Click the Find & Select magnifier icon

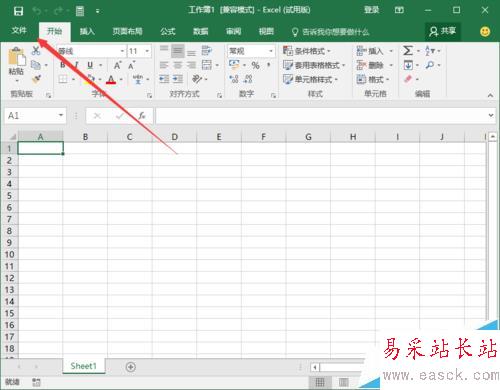pos(430,65)
